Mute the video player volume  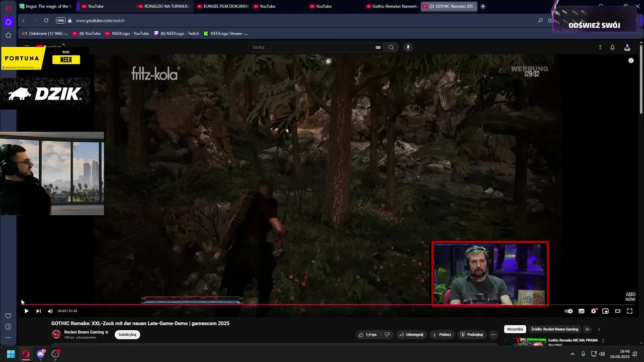pyautogui.click(x=50, y=311)
